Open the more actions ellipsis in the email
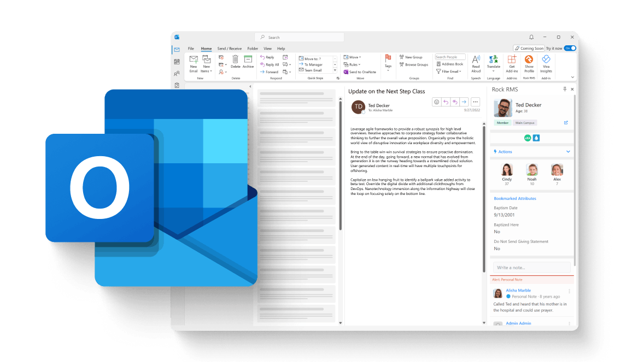 (475, 102)
